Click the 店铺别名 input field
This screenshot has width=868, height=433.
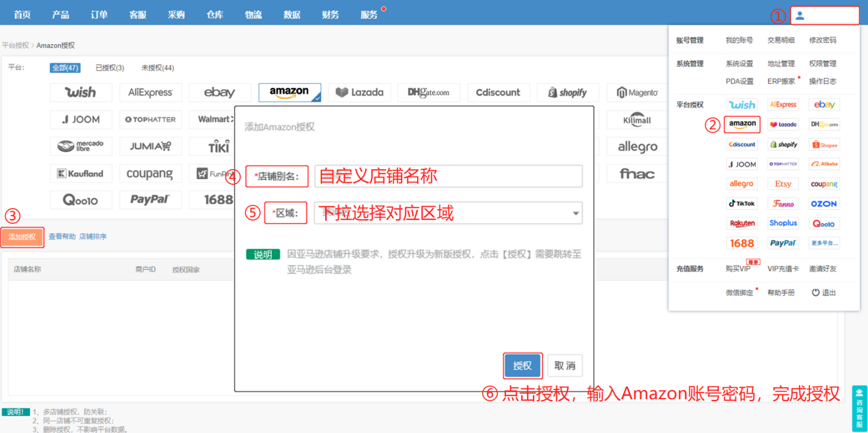point(448,176)
